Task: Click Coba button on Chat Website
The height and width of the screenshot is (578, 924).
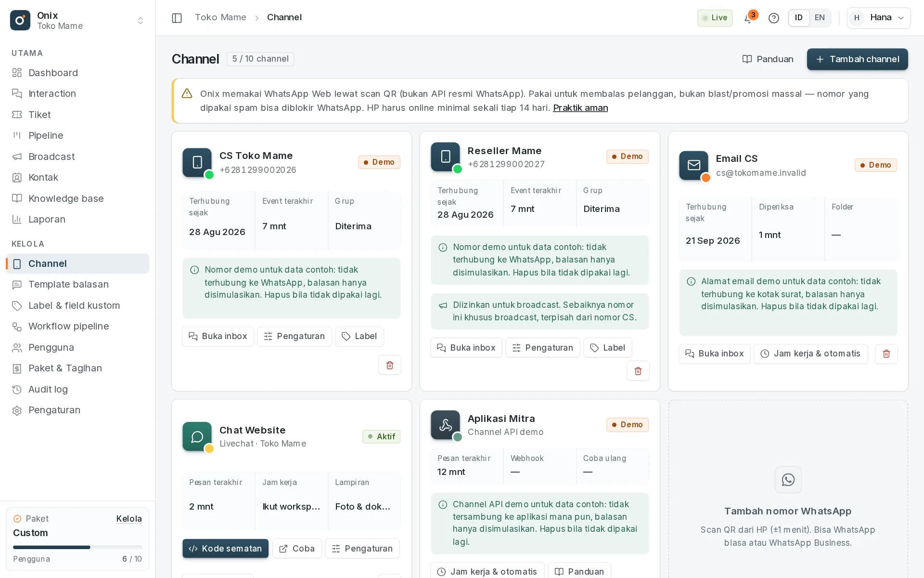Action: coord(297,549)
